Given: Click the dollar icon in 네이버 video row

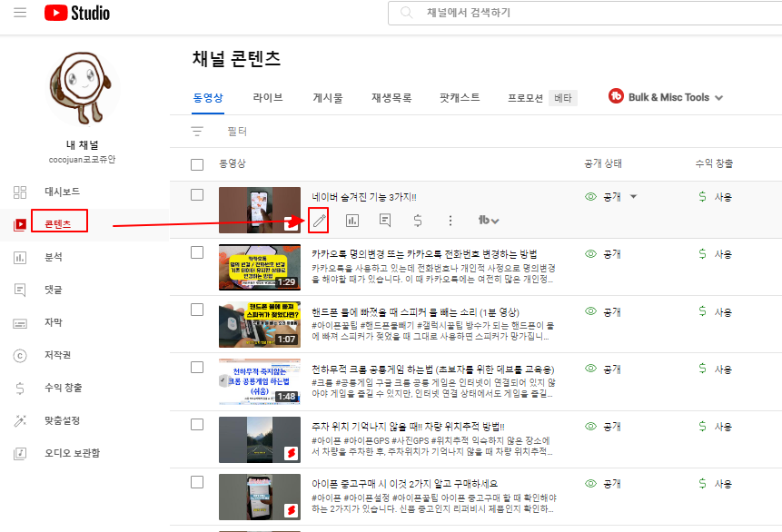Looking at the screenshot, I should tap(702, 196).
